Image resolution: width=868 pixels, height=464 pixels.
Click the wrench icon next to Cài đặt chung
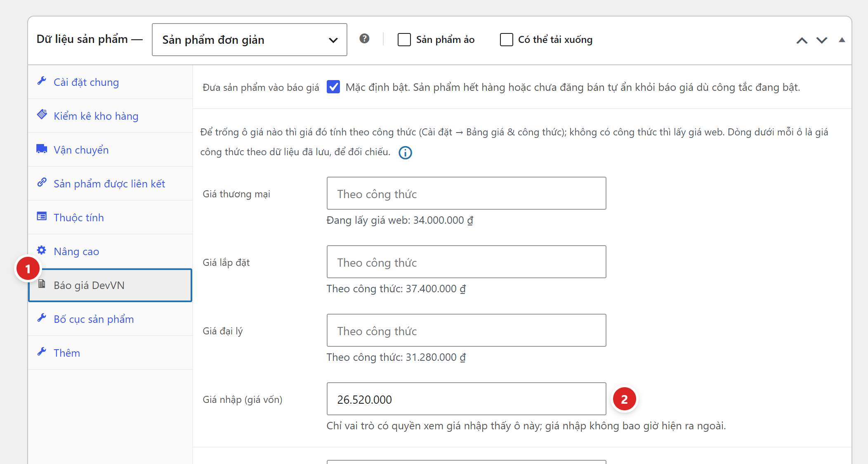[42, 81]
